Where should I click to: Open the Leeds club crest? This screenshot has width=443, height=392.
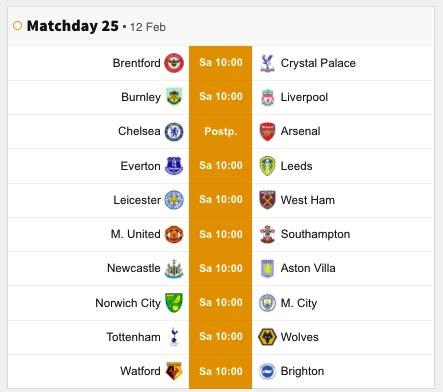pyautogui.click(x=267, y=166)
